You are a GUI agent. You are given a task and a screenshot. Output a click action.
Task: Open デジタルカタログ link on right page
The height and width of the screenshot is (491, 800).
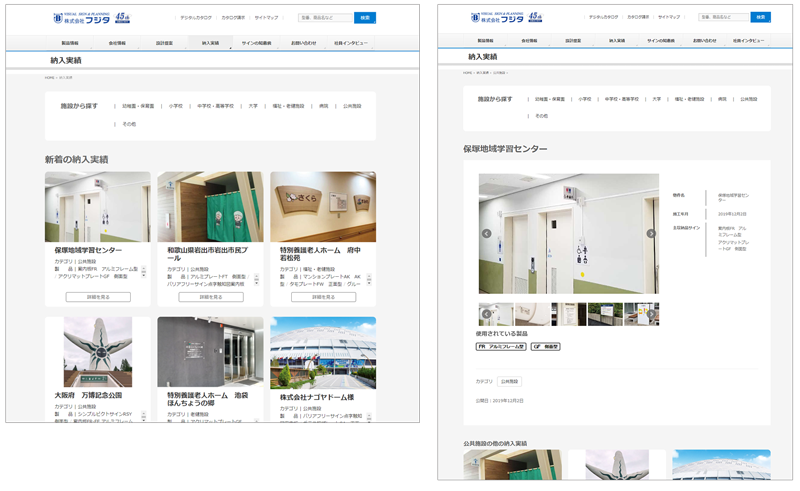point(603,17)
